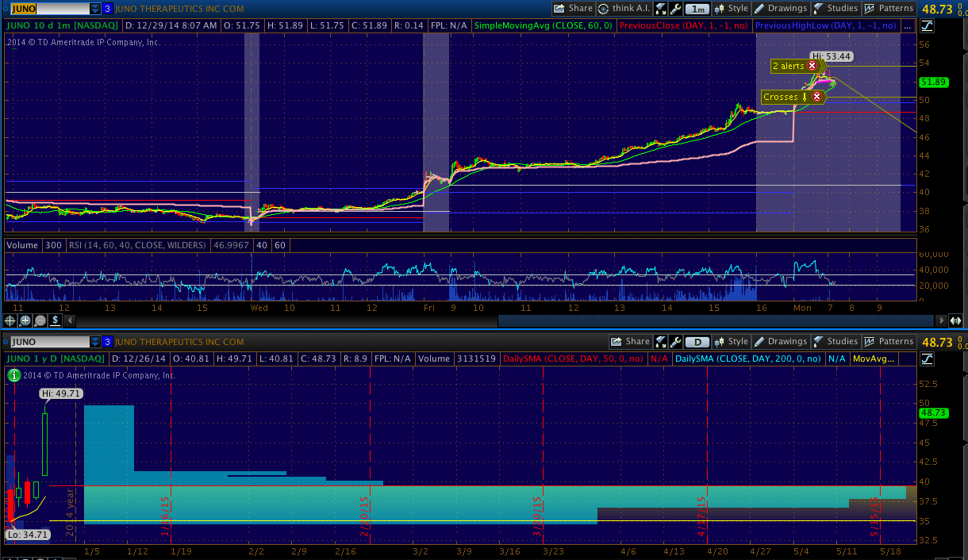The width and height of the screenshot is (968, 560).
Task: Toggle the lower chart's scale curve button
Action: 928,359
